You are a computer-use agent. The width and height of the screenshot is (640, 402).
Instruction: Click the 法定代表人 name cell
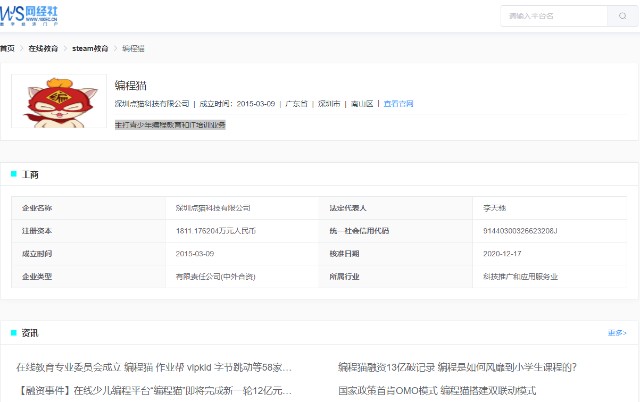[549, 208]
